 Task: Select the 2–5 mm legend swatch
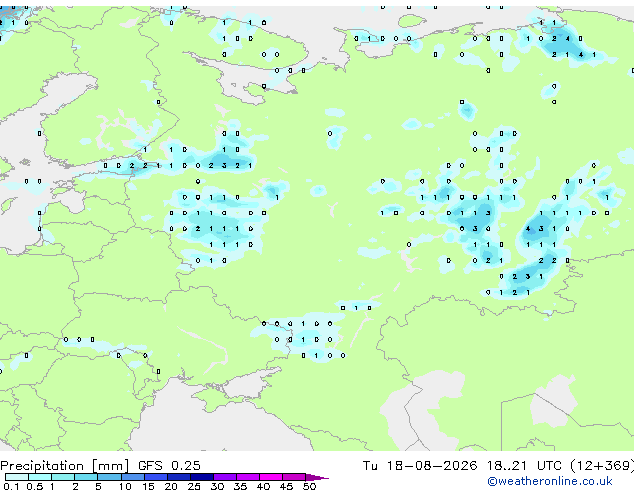click(86, 477)
